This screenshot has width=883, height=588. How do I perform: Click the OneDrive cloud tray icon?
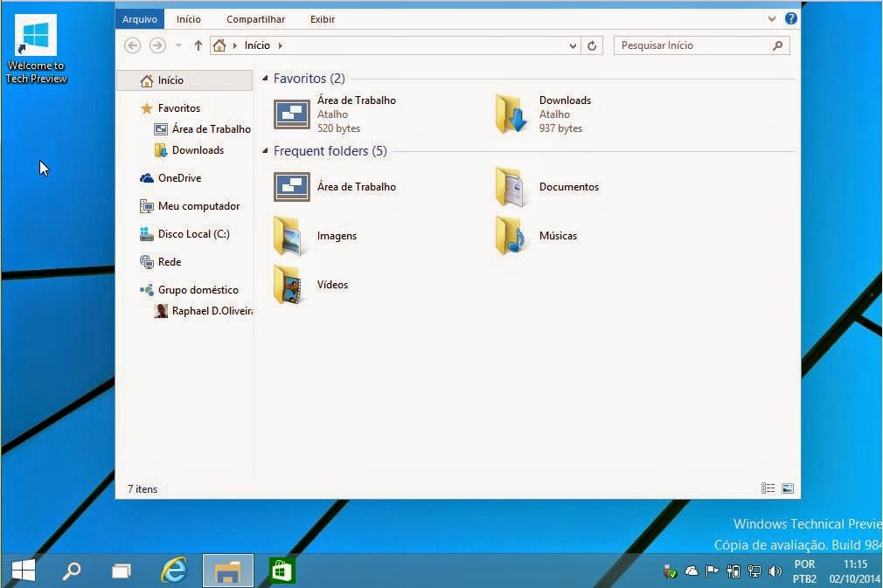(692, 571)
